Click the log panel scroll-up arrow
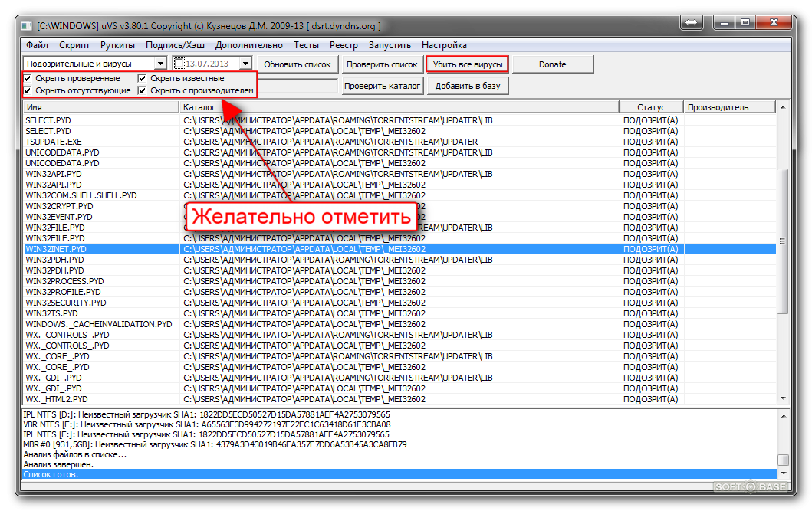Viewport: 812px width, 511px height. tap(783, 415)
